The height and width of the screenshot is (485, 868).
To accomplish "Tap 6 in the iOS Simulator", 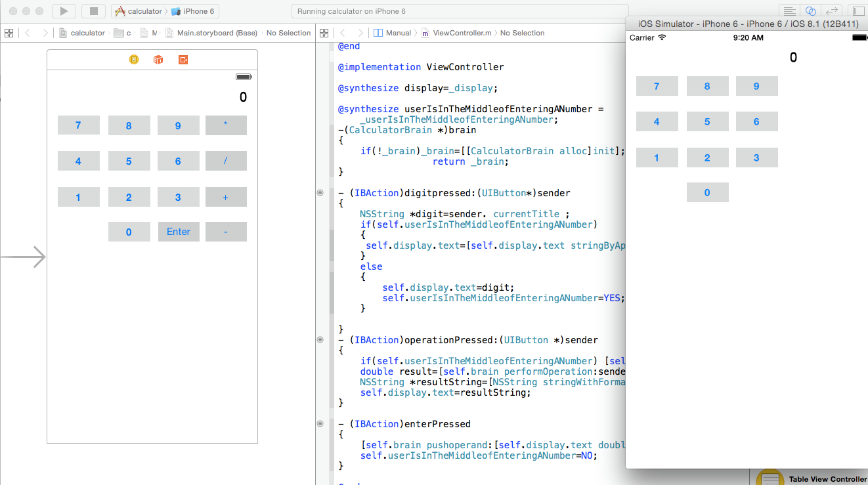I will pyautogui.click(x=756, y=121).
